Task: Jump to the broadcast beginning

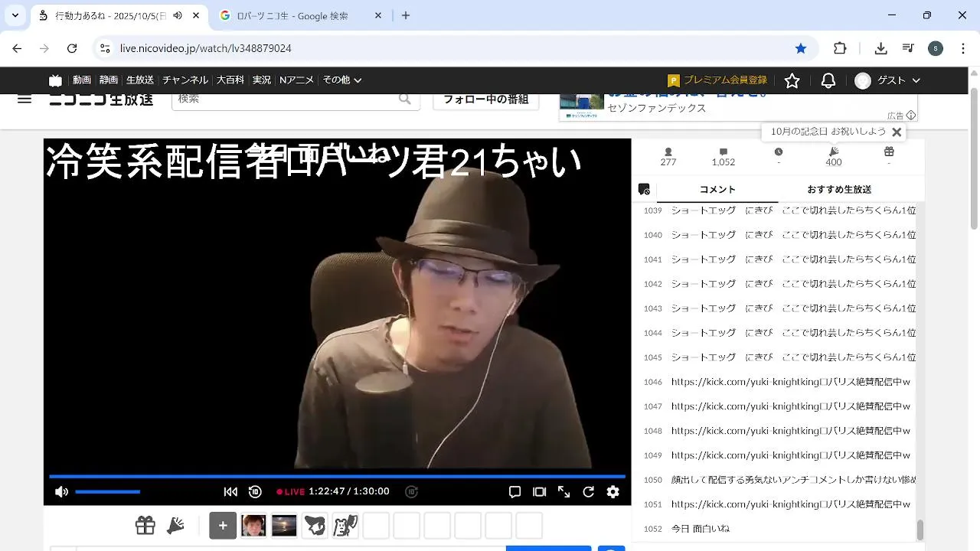Action: pos(230,492)
